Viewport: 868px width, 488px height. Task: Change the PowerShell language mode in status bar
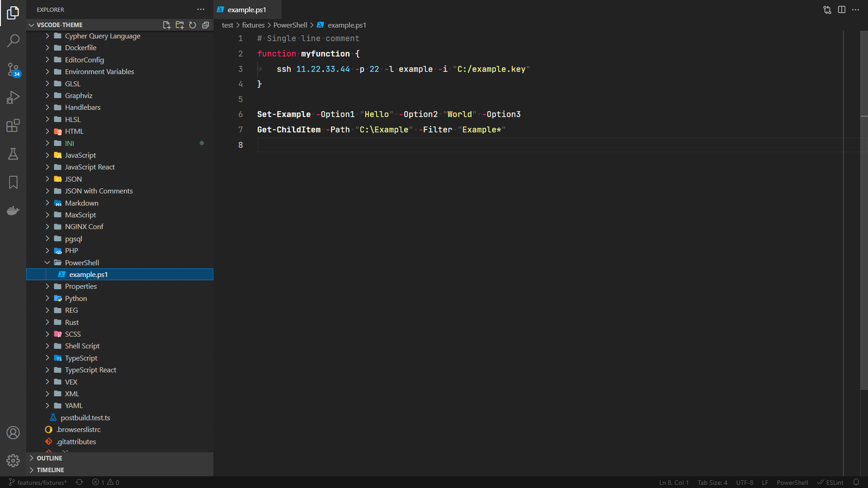tap(792, 482)
